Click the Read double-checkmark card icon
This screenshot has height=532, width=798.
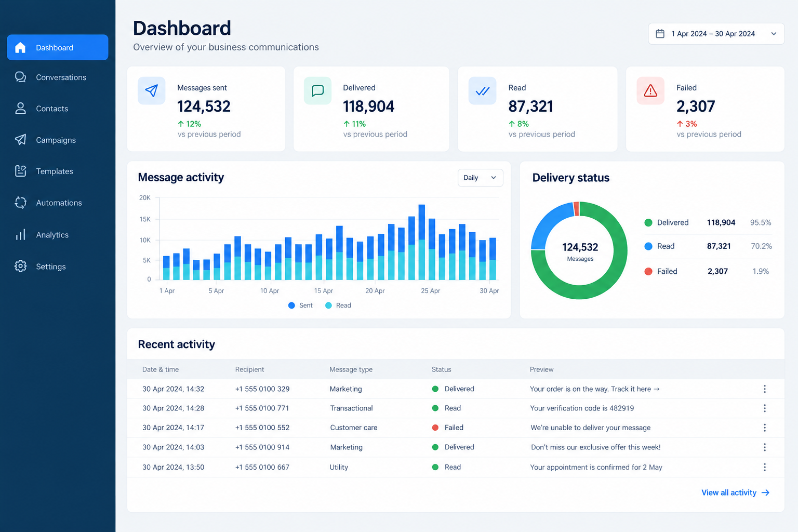point(482,91)
